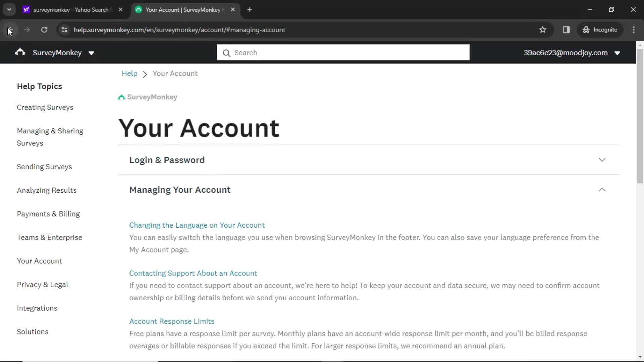Click the account email 39ac6e23@moodjoy.com
644x362 pixels.
pyautogui.click(x=566, y=53)
